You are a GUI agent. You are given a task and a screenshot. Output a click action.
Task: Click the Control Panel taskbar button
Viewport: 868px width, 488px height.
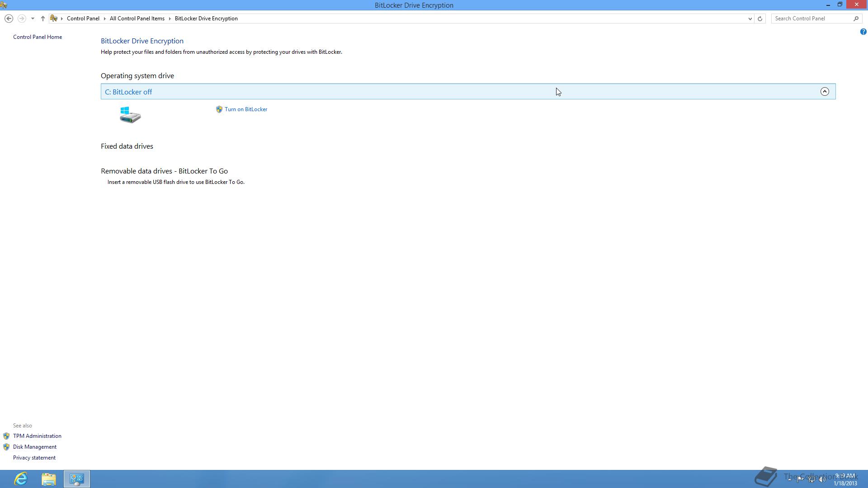77,479
